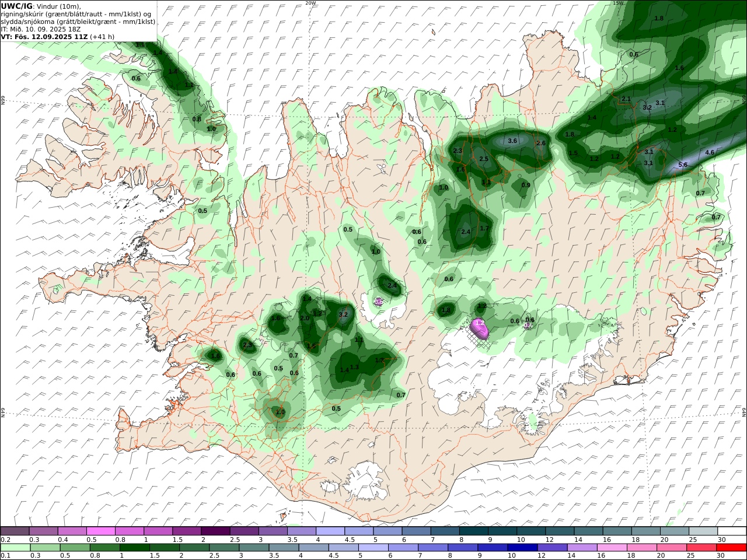
Task: Pick the white swatch labeled 30 in the upper row
Action: [x=731, y=531]
